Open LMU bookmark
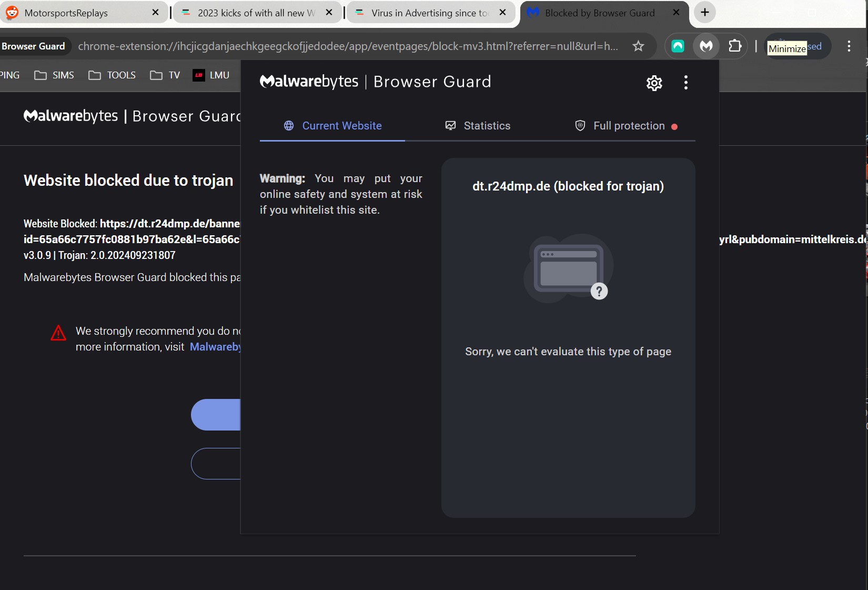This screenshot has width=868, height=590. pos(211,75)
